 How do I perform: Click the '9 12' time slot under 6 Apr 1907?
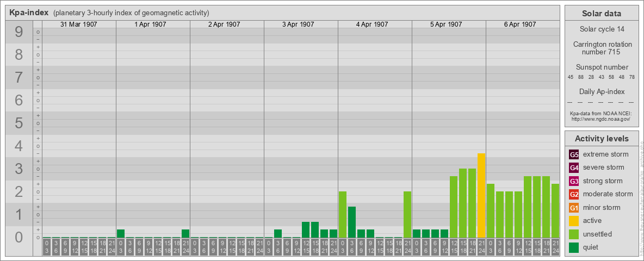coord(518,247)
